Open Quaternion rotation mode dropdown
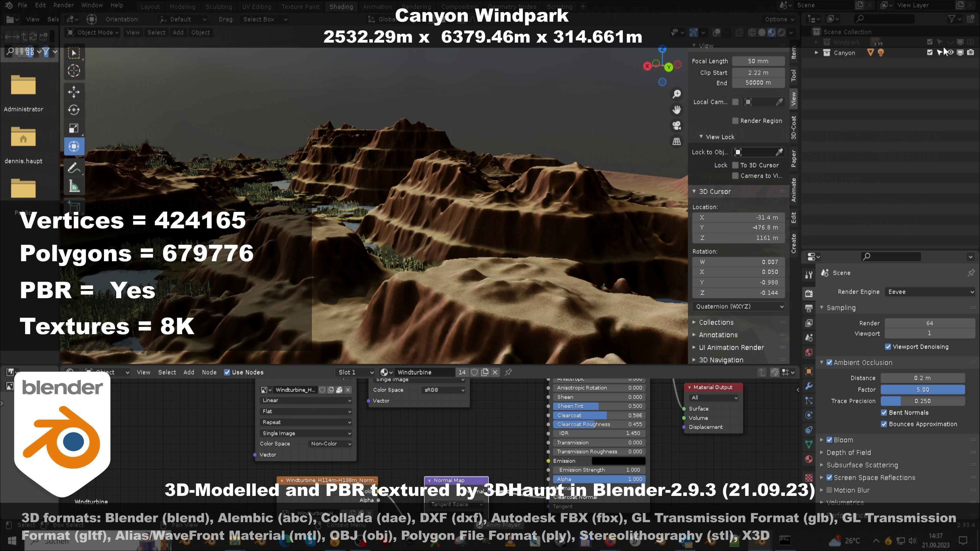Viewport: 980px width, 551px height. pos(738,306)
